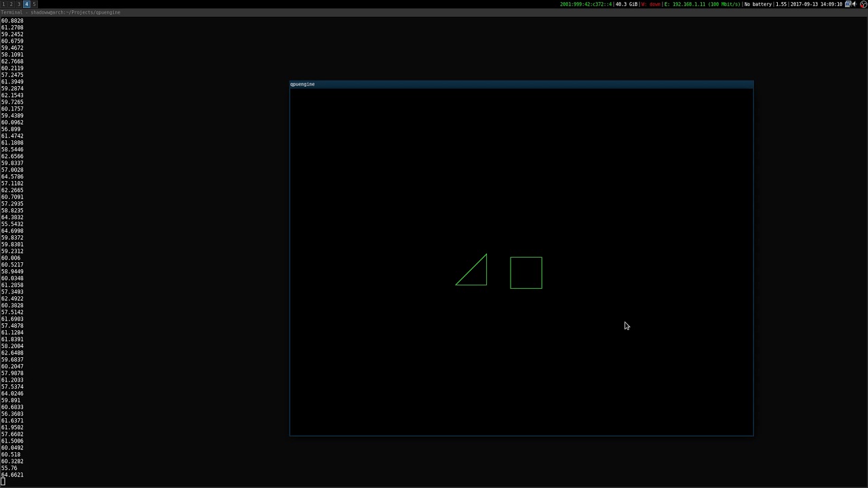Click the Terminal window title bar

[434, 12]
